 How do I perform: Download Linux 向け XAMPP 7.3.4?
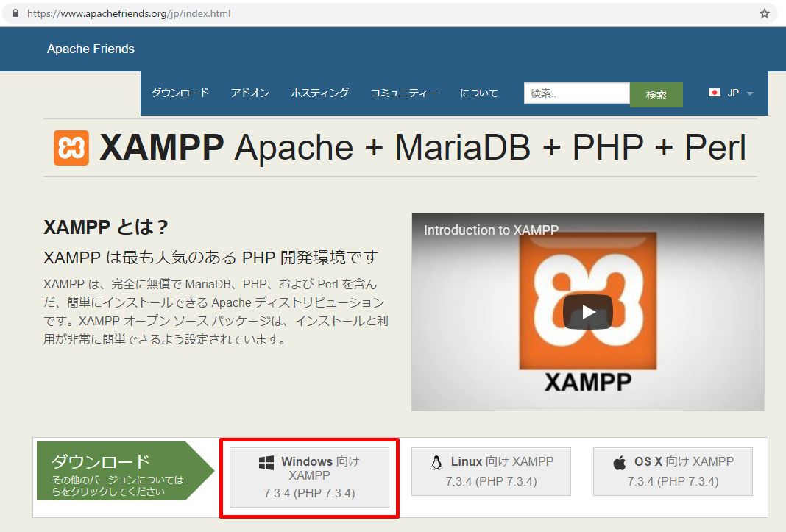[491, 471]
